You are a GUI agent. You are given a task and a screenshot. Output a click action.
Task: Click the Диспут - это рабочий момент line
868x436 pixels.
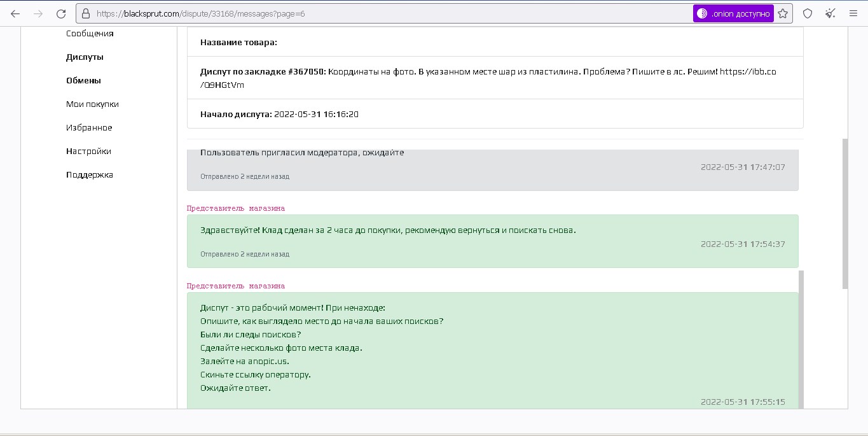[293, 308]
